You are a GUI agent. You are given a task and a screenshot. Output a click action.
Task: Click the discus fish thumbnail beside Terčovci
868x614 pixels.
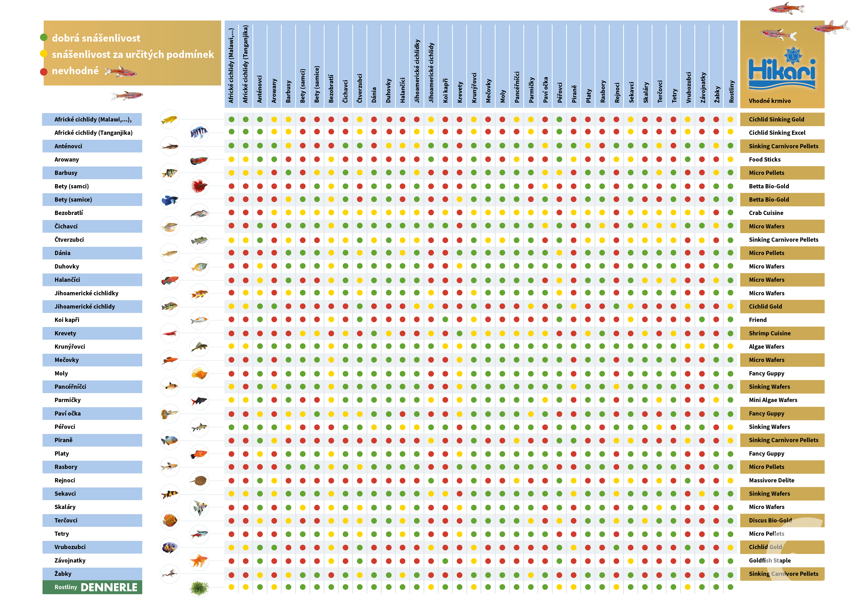tap(170, 520)
